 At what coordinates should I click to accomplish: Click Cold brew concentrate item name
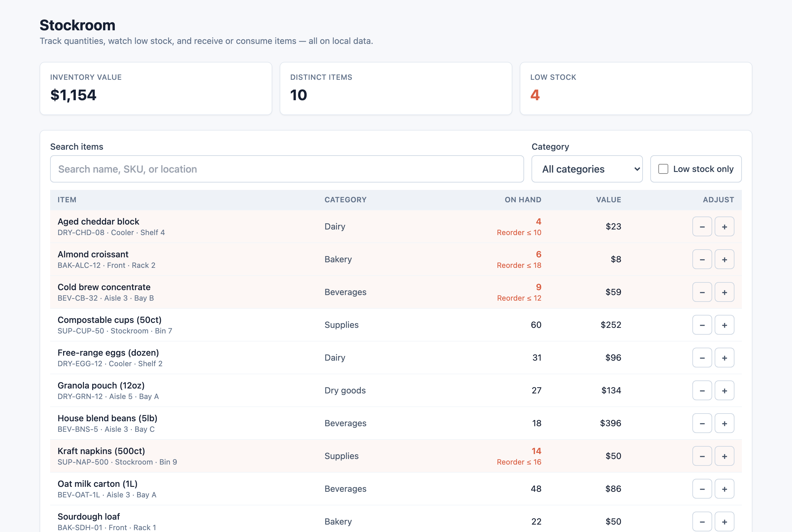[104, 287]
